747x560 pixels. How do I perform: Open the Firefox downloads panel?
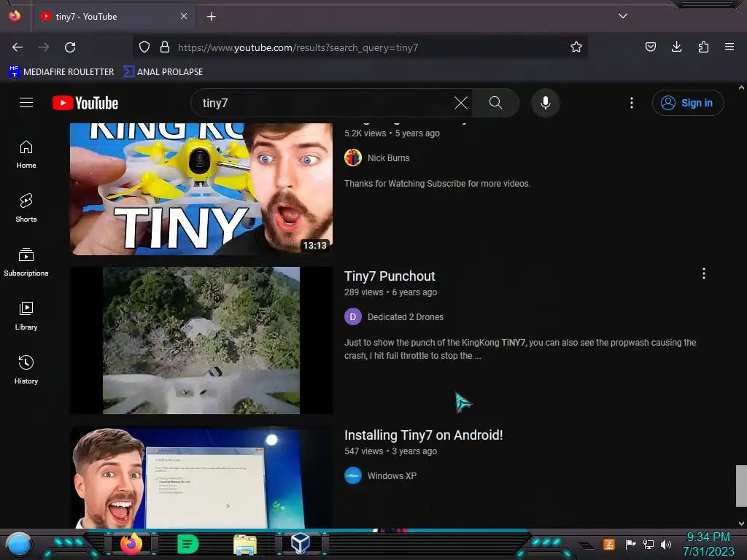click(676, 47)
